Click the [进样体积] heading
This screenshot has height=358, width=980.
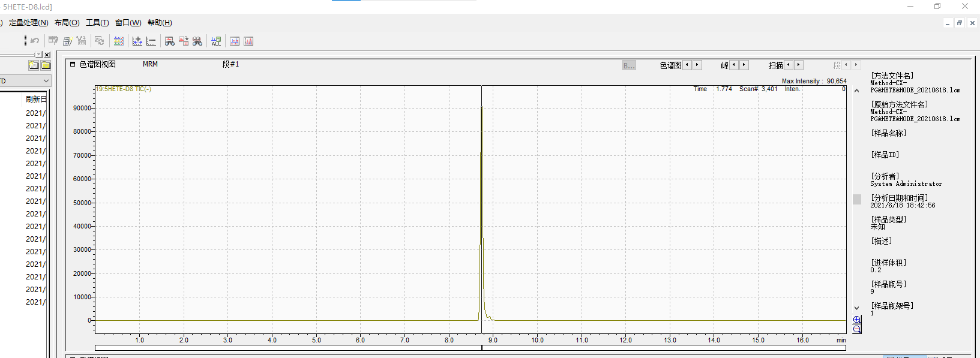pos(888,263)
